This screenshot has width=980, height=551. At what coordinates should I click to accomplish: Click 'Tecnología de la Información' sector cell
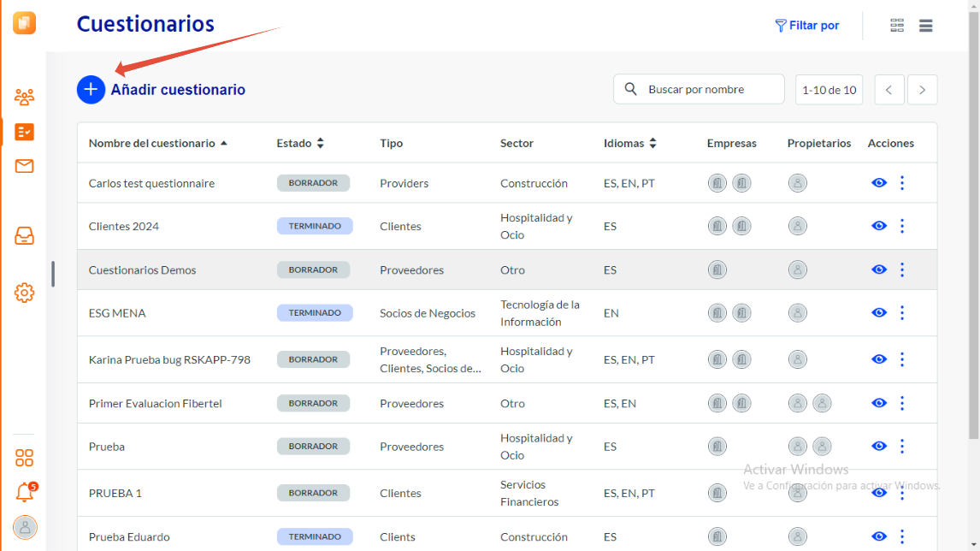(540, 312)
